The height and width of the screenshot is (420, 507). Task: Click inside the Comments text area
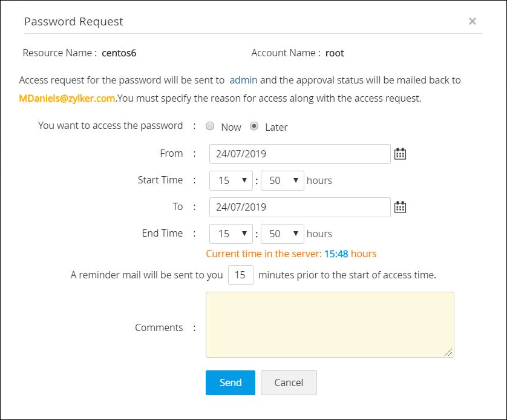330,324
